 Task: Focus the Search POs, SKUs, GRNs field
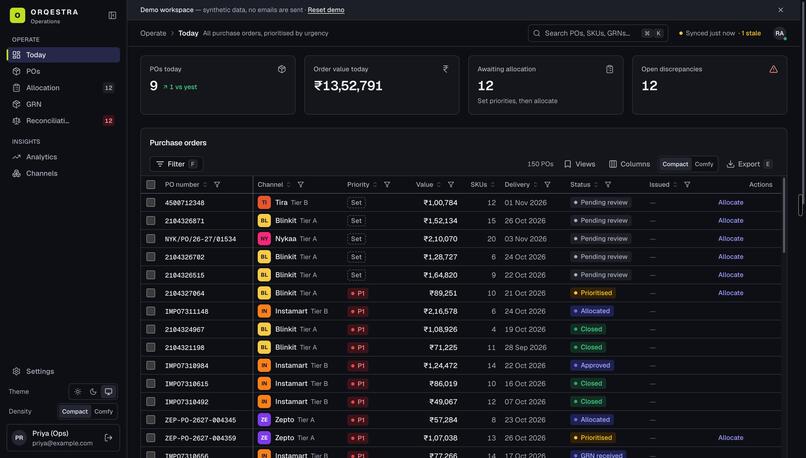(598, 33)
